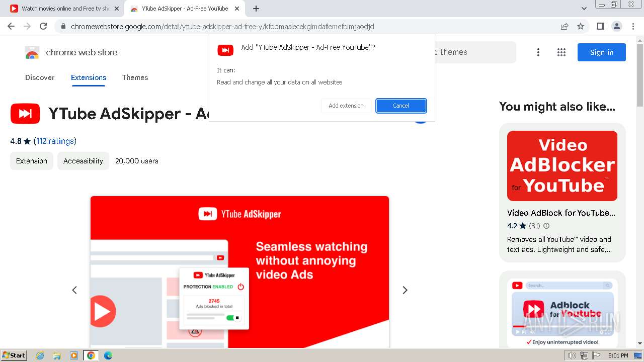Viewport: 644px width, 362px height.
Task: Click the 'You might also like...' heading
Action: [x=557, y=107]
